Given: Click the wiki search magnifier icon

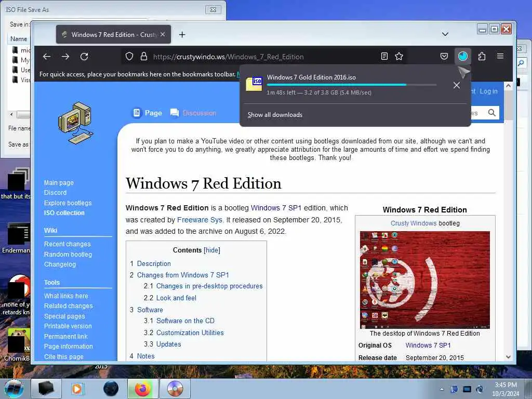Looking at the screenshot, I should tap(492, 113).
